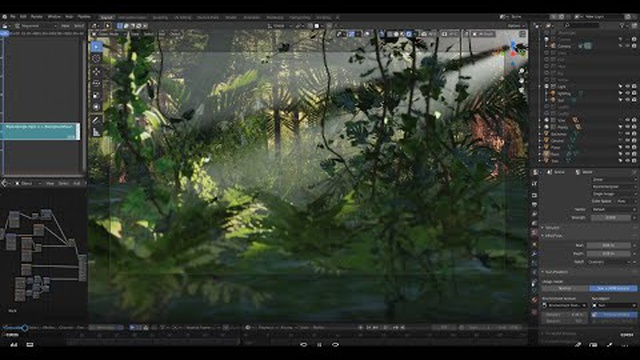Open the World properties tab
Viewport: 640px width, 360px height.
[535, 233]
